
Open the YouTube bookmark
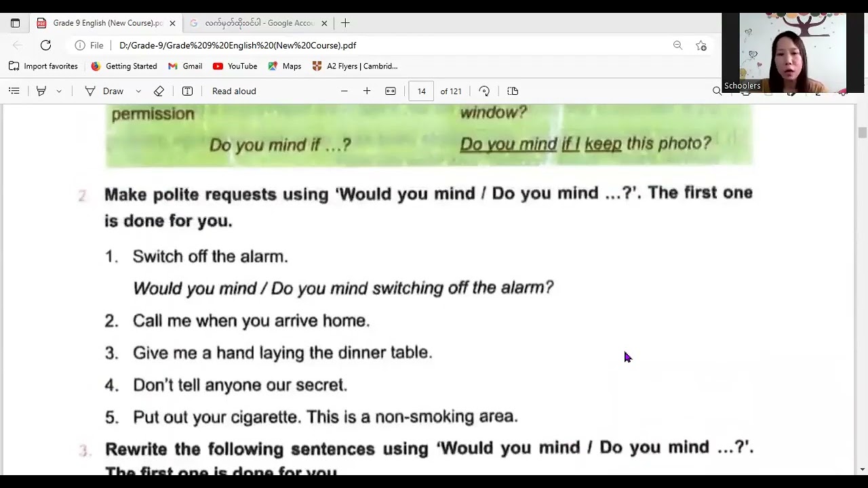(x=235, y=66)
